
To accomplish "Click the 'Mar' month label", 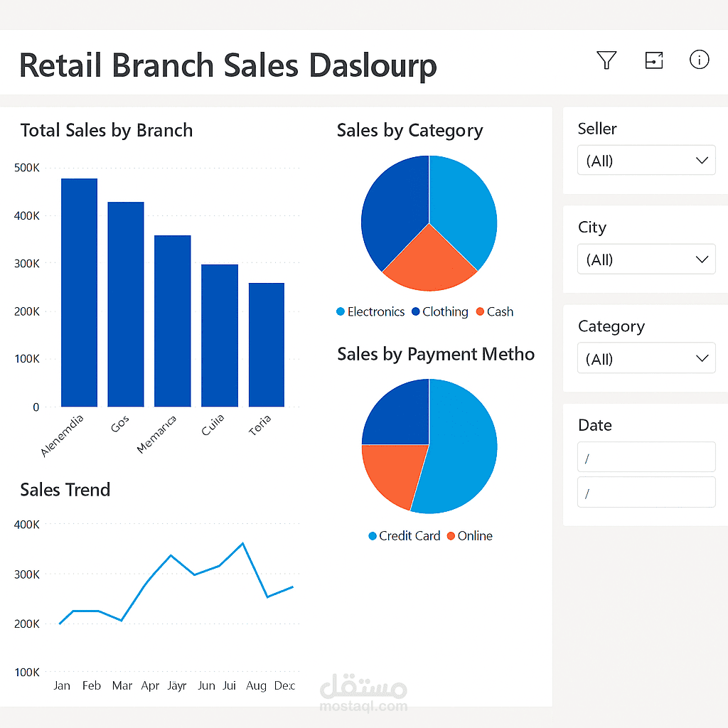I will [122, 686].
